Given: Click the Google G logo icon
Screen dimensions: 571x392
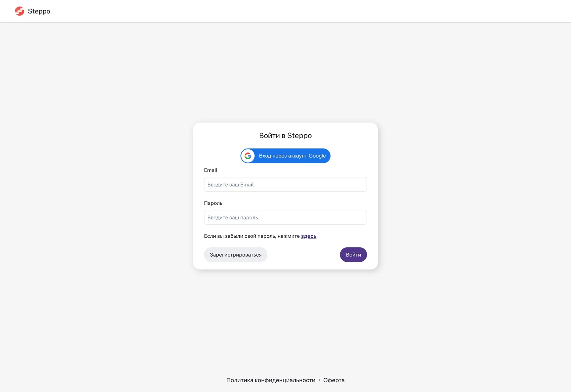Looking at the screenshot, I should pyautogui.click(x=248, y=156).
